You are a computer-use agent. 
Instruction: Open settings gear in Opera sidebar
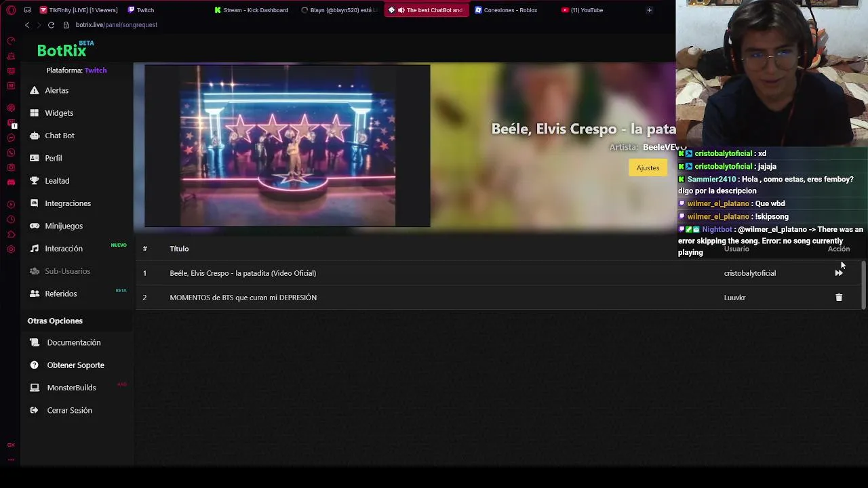click(x=11, y=249)
